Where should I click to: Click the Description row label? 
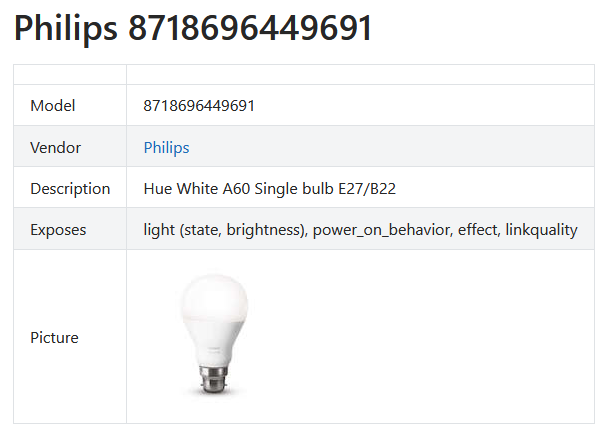[x=70, y=188]
